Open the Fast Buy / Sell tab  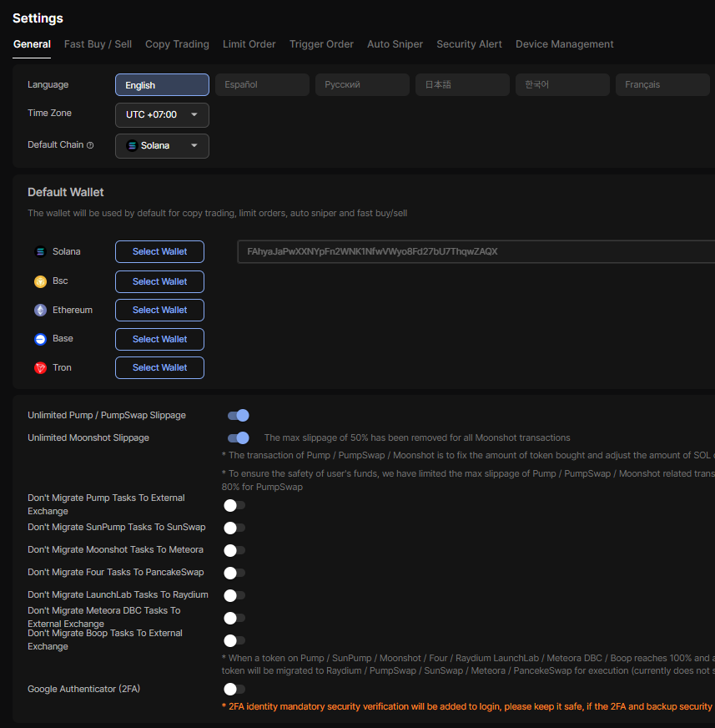tap(98, 44)
